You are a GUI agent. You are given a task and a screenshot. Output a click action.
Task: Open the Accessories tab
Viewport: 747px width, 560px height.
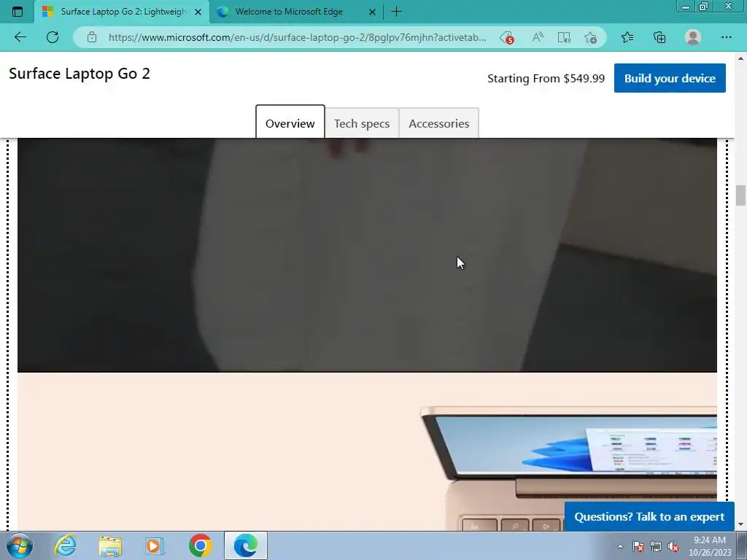[x=438, y=123]
